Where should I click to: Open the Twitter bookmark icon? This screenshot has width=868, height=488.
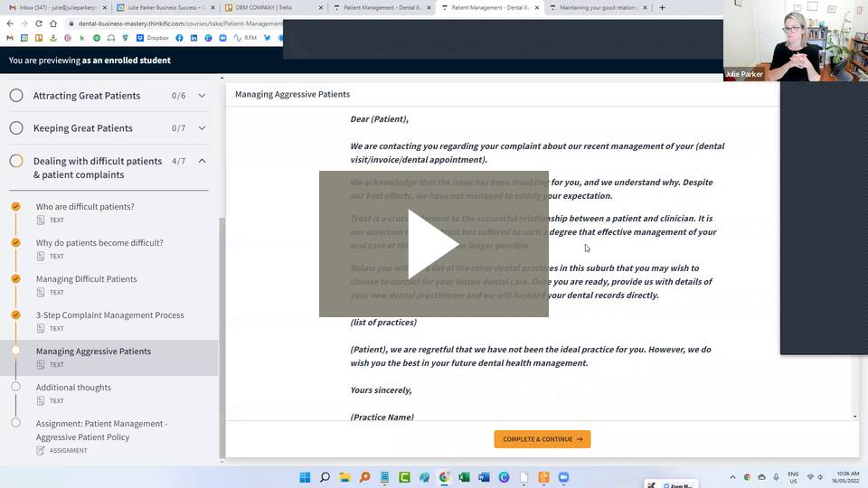[268, 38]
